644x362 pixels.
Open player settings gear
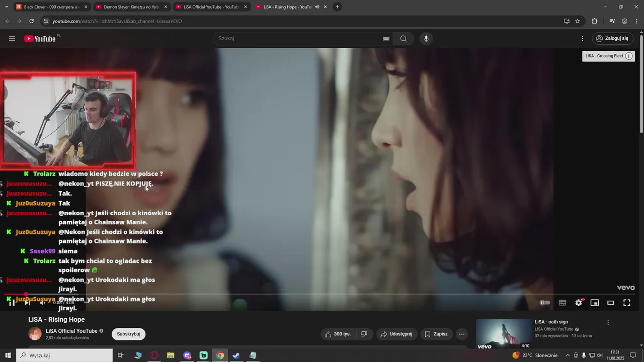coord(579,303)
